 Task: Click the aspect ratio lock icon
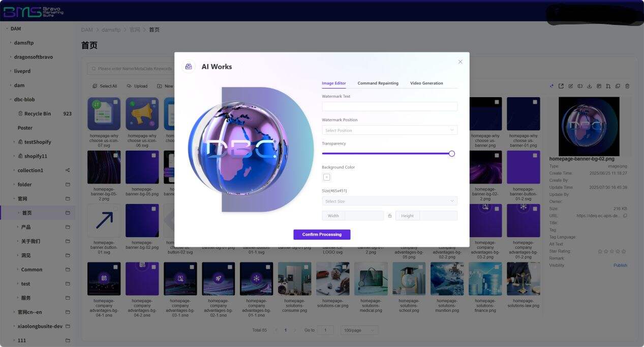(390, 216)
